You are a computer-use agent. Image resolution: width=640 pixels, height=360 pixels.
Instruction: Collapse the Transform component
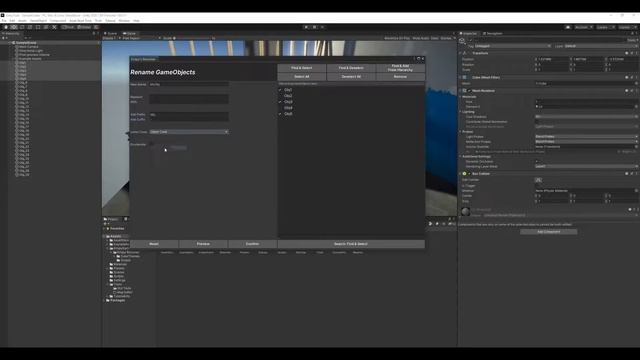click(461, 53)
